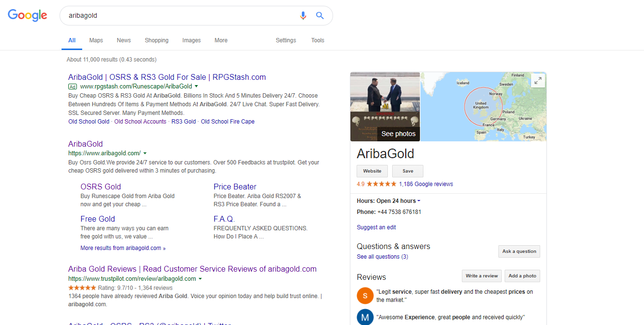The width and height of the screenshot is (644, 325).
Task: Open the 1,186 Google reviews link
Action: 426,184
